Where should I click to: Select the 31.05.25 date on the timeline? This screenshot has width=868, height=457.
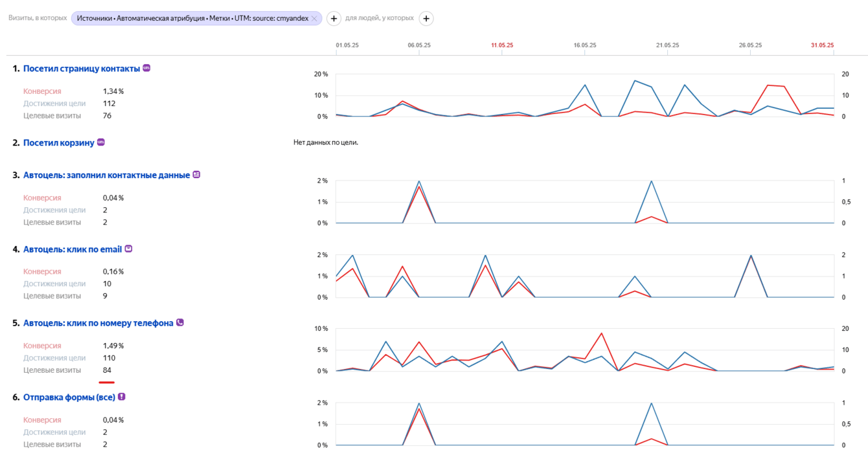(x=822, y=45)
